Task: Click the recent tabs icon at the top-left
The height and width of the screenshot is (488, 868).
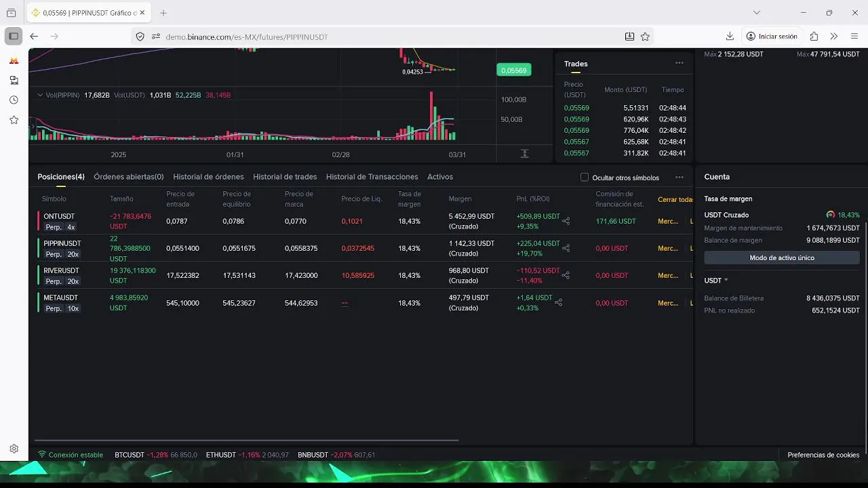Action: pos(11,12)
